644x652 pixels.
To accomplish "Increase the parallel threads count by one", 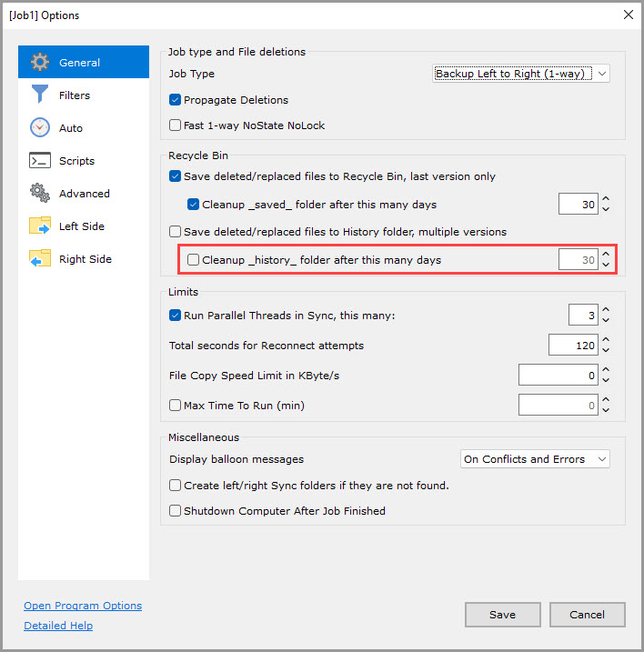I will pos(606,310).
